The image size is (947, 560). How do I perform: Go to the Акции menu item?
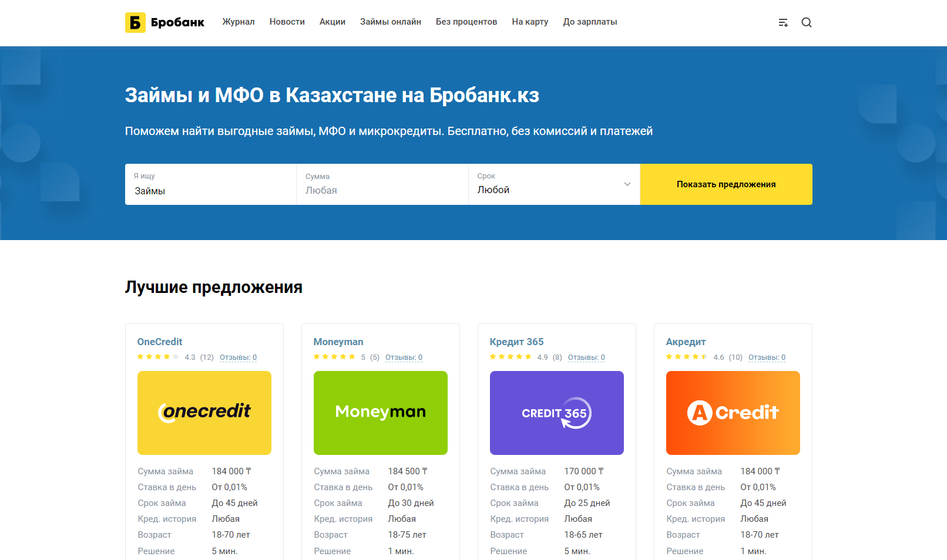(333, 22)
